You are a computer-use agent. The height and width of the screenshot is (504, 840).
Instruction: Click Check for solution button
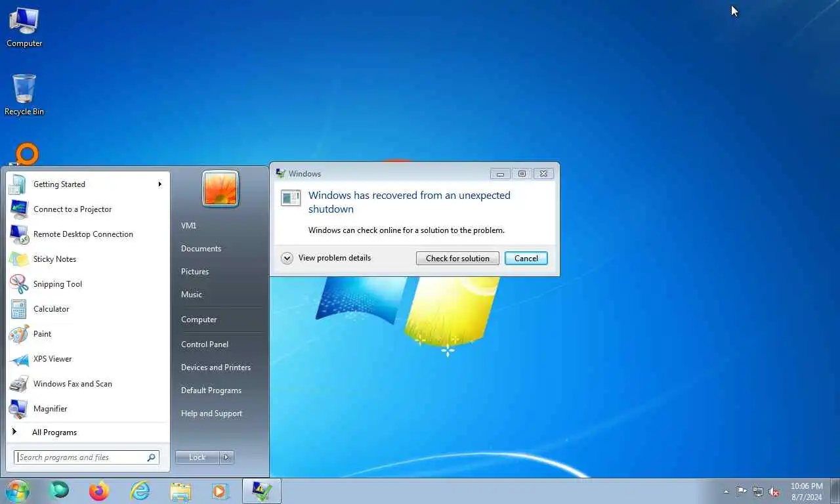click(x=457, y=259)
